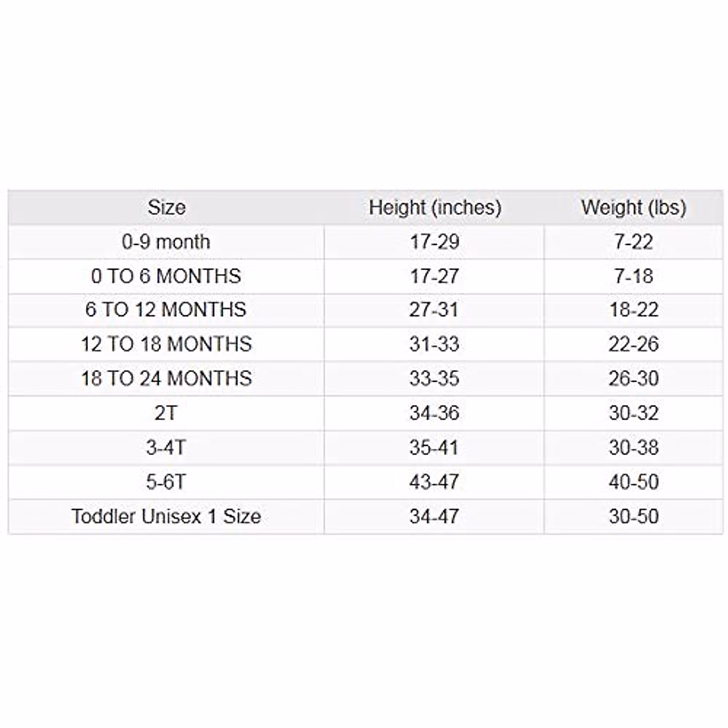Click the 6 TO 12 MONTHS size cell

click(x=166, y=310)
